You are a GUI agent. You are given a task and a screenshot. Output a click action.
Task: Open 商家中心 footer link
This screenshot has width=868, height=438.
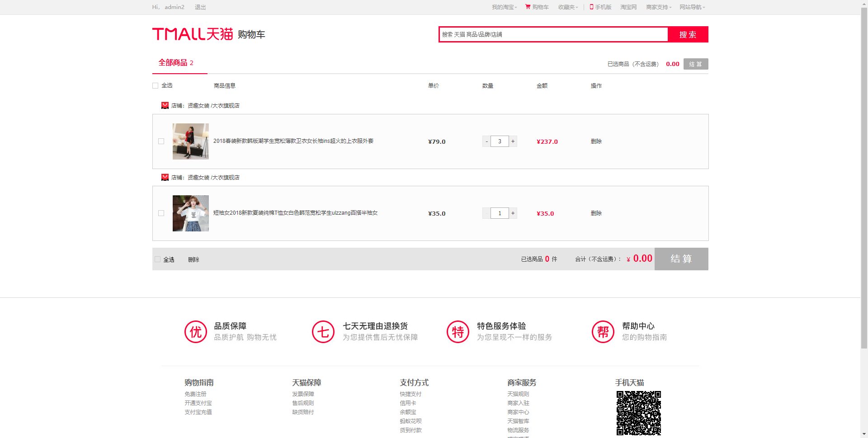click(518, 412)
